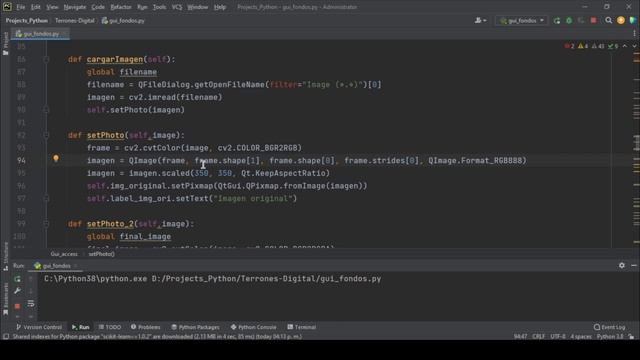Screen dimensions: 640x360
Task: Click the wrench icon in Run panel
Action: [17, 291]
